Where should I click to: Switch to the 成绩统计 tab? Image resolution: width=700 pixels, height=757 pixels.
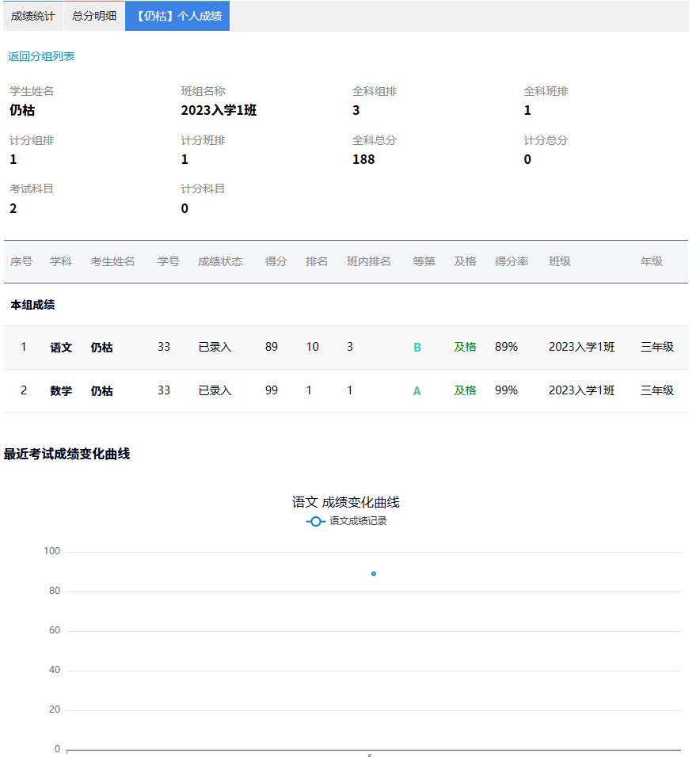click(32, 16)
